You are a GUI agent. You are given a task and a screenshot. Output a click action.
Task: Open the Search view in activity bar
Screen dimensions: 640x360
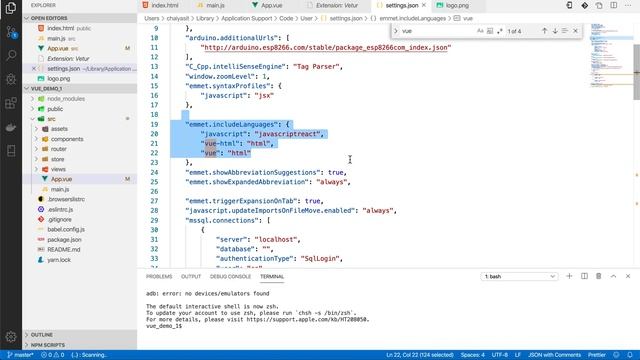click(x=11, y=55)
